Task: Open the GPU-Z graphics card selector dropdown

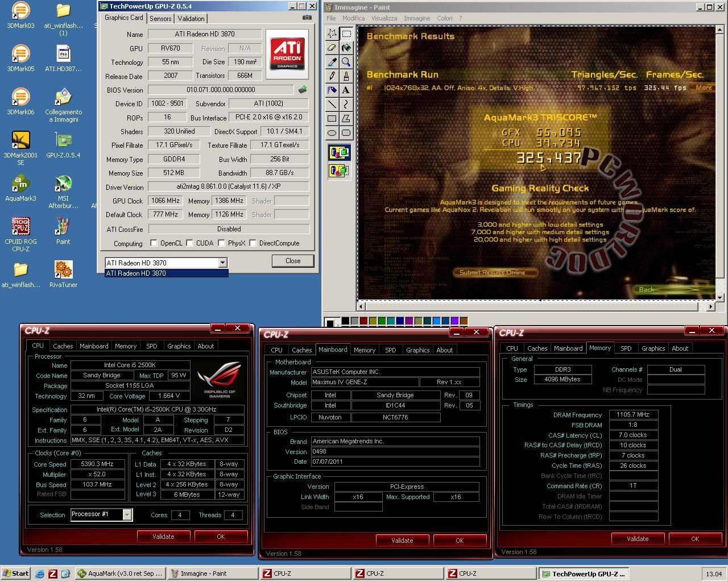Action: click(x=222, y=263)
